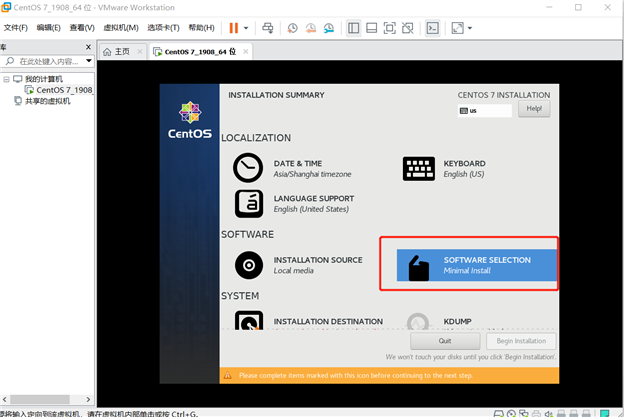This screenshot has height=417, width=624.
Task: Click the Help! button in installer
Action: point(534,109)
